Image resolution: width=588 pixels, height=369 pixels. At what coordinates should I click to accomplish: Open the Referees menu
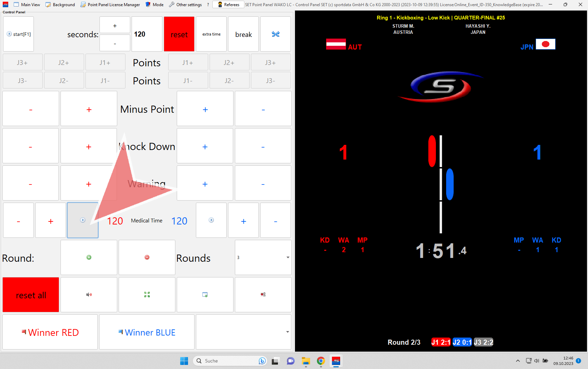(x=228, y=4)
